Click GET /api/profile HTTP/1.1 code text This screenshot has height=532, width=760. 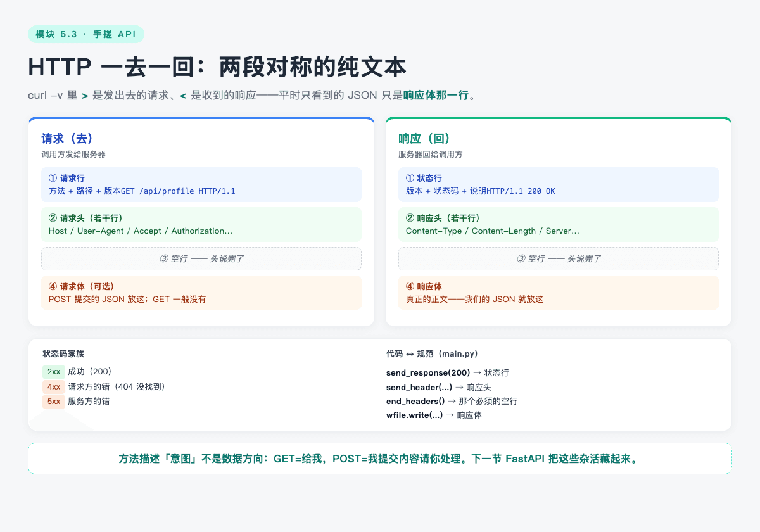pos(178,191)
